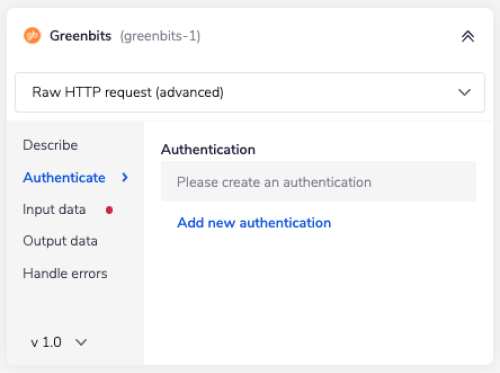Open the v 1.0 version dropdown
500x373 pixels.
[59, 342]
